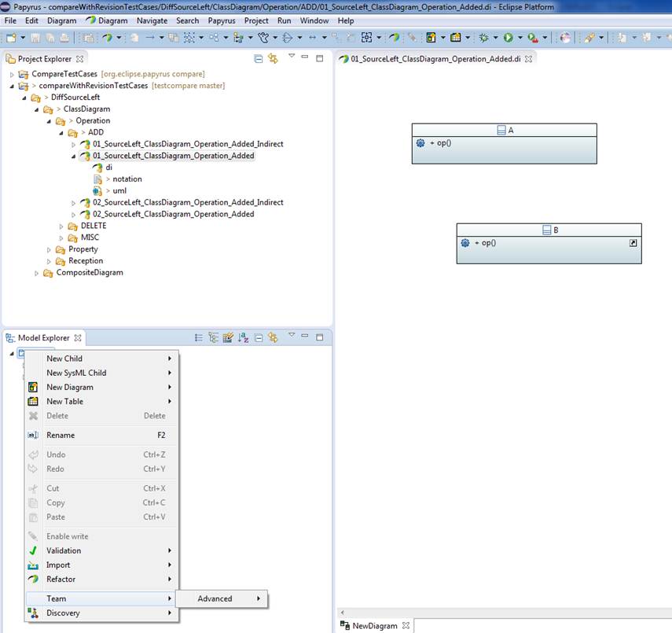672x633 pixels.
Task: Click the Debug bug icon
Action: 484,38
